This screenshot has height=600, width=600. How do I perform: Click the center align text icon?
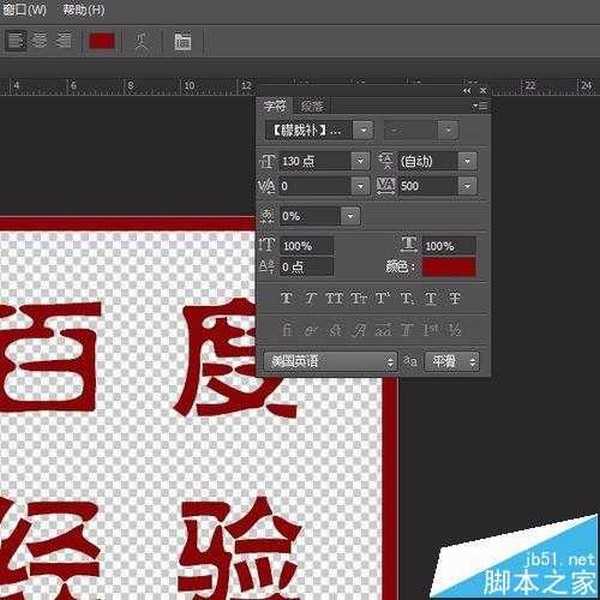[40, 41]
